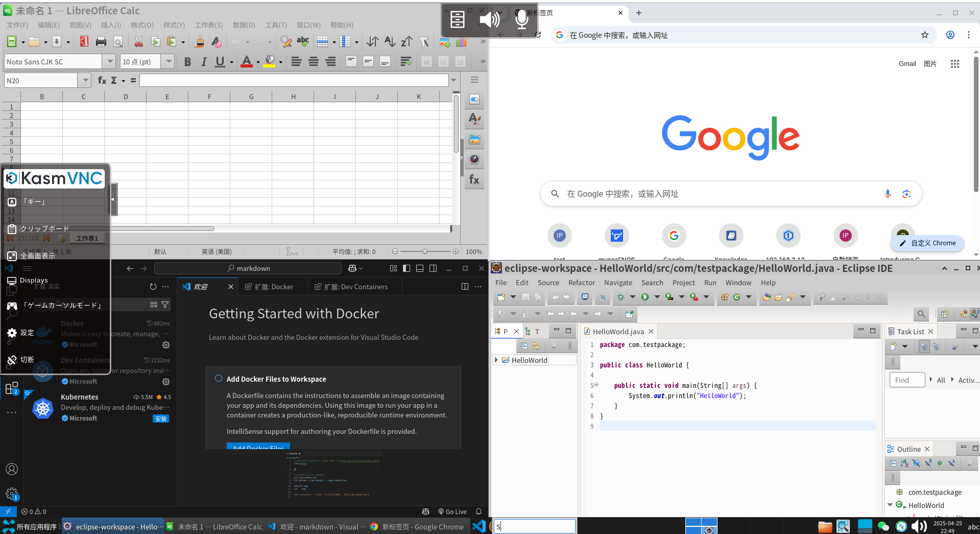The image size is (980, 534).
Task: Search by voice microphone on Google page
Action: point(888,194)
